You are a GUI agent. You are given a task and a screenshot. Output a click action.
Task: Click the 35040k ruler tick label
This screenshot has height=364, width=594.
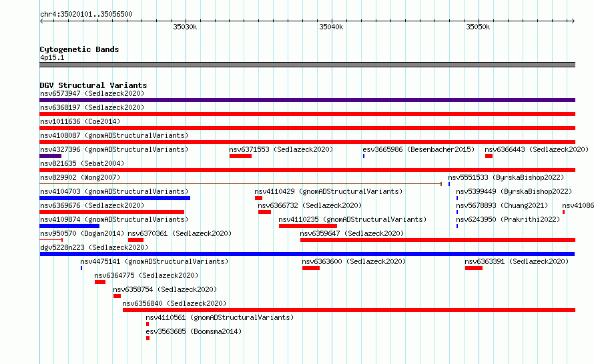point(331,27)
